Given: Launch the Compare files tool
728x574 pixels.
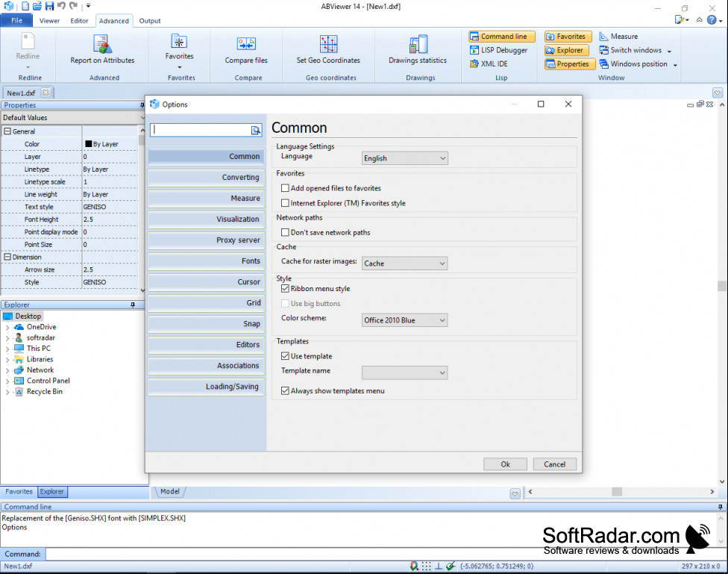Looking at the screenshot, I should pos(246,50).
